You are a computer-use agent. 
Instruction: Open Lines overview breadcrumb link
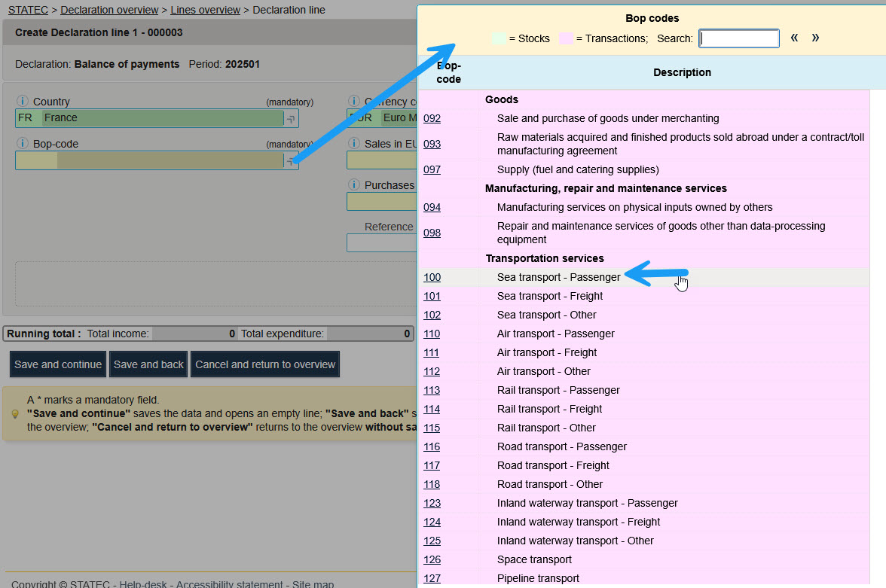pyautogui.click(x=205, y=10)
